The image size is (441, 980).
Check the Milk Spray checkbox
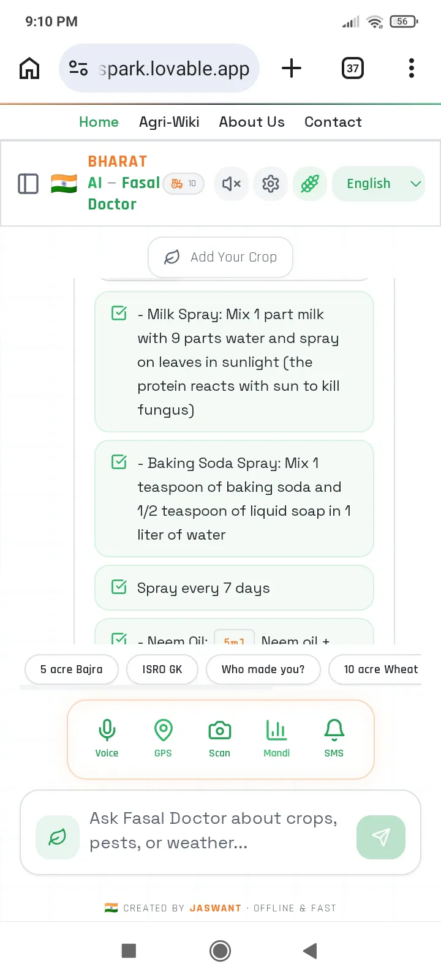coord(119,314)
